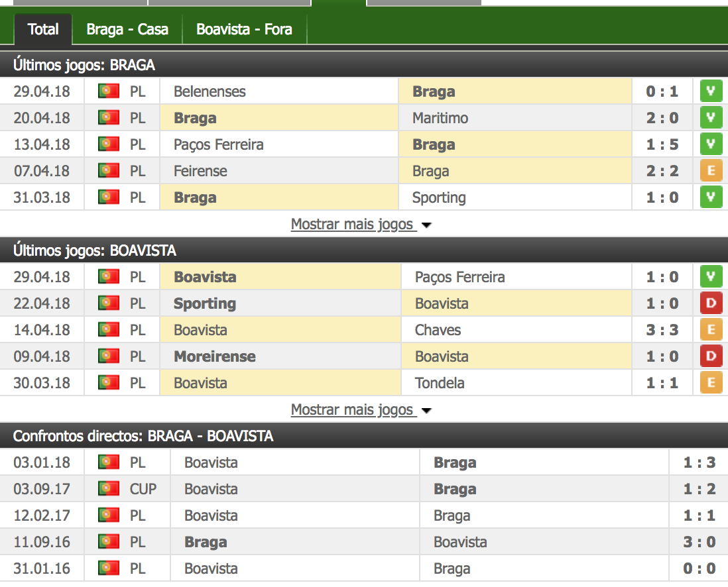Click the dropdown arrow next to the Boavista 'Mostrar mais jogos'
This screenshot has width=728, height=587.
click(426, 411)
